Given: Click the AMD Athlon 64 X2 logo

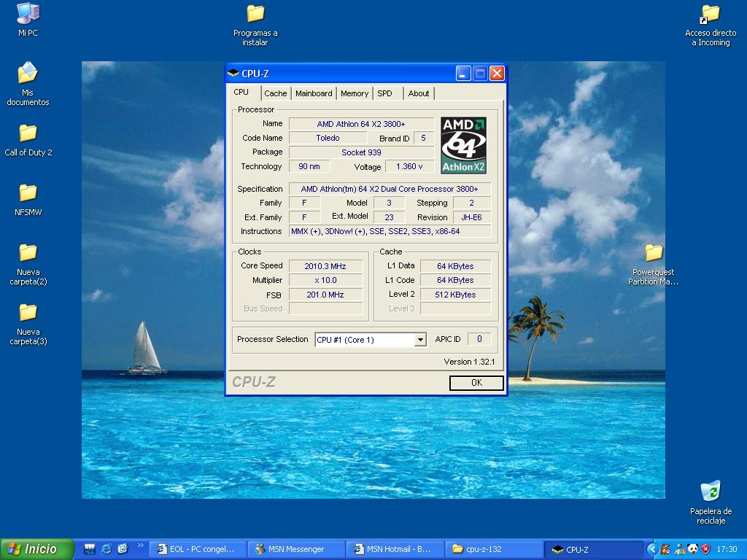Looking at the screenshot, I should [x=463, y=145].
